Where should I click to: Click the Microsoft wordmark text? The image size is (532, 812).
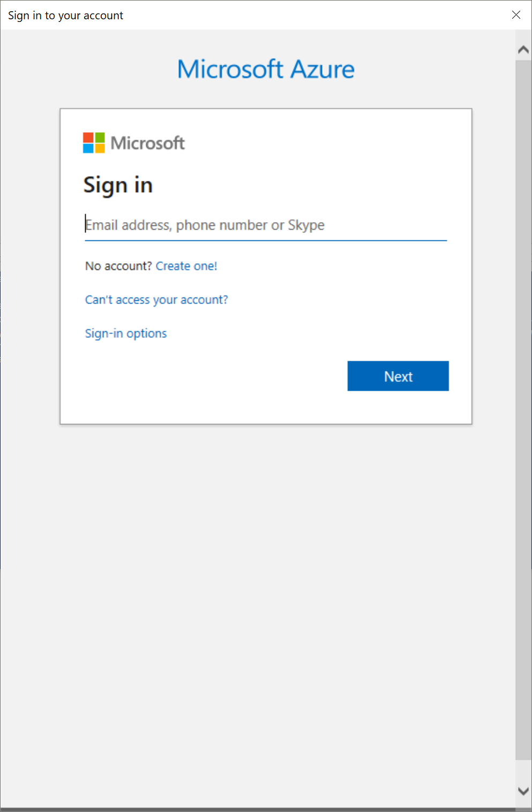tap(147, 143)
